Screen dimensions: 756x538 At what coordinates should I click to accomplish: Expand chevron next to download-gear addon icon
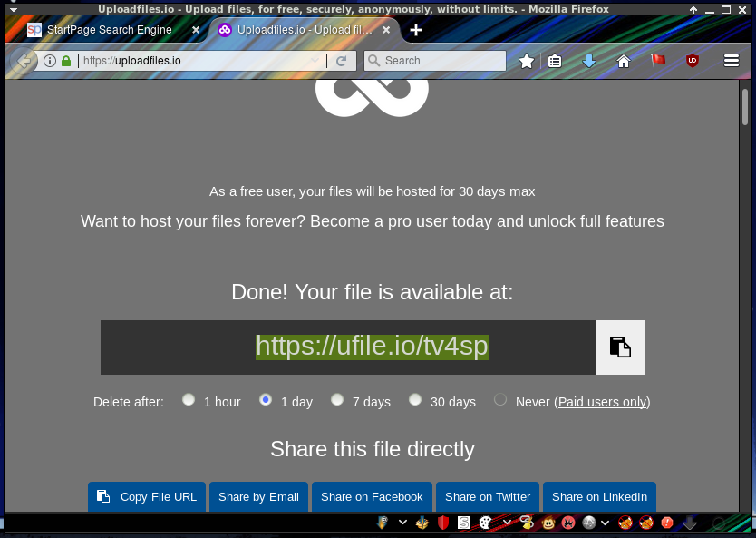pos(402,523)
